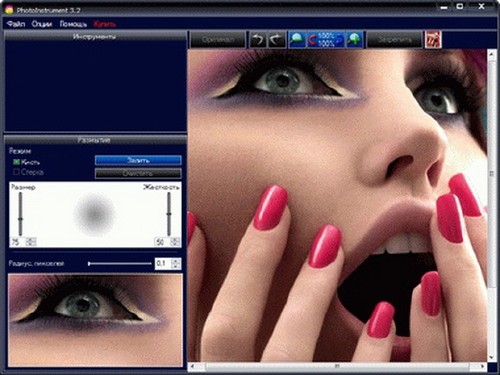Open the Файл menu
This screenshot has width=500, height=375.
tap(16, 24)
